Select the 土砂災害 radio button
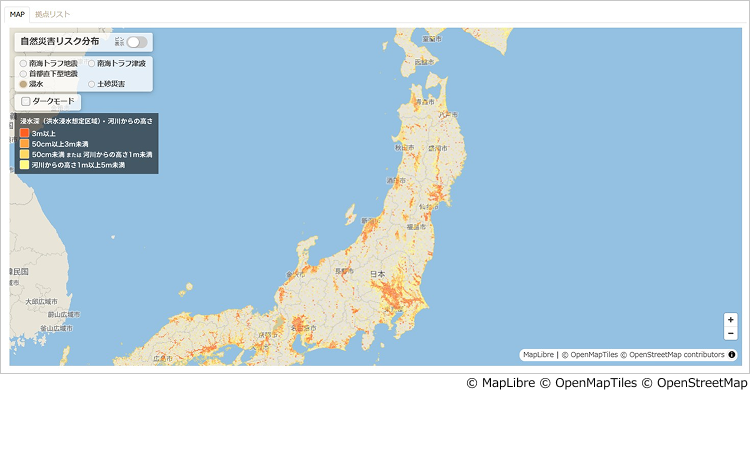 coord(92,84)
